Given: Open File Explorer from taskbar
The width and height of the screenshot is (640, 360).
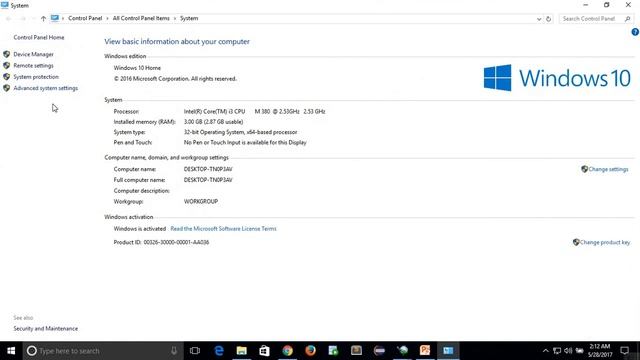Looking at the screenshot, I should 242,351.
